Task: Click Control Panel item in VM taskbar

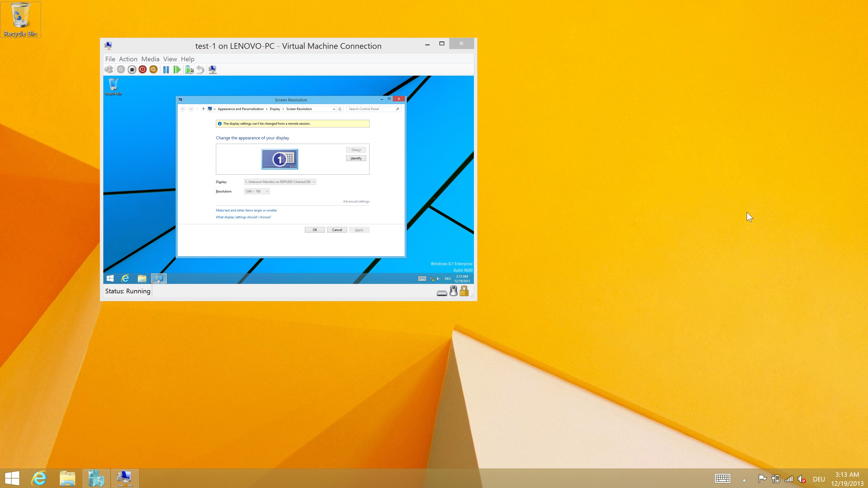Action: [x=159, y=278]
